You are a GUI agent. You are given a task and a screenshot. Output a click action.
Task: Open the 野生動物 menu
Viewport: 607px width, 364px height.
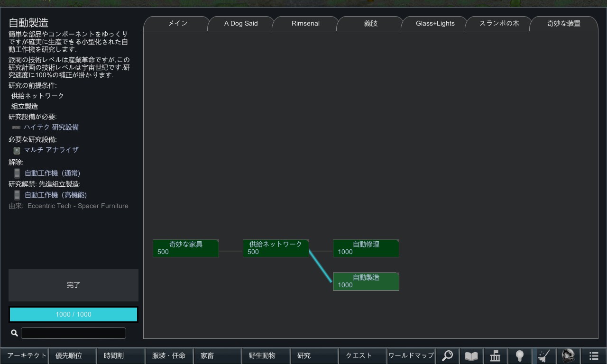click(266, 355)
